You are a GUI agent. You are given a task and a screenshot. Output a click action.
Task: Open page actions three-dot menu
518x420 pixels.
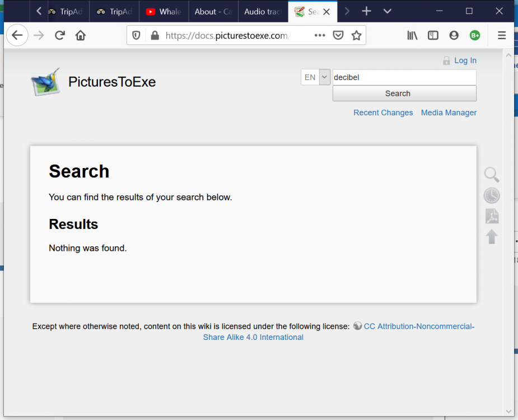(x=320, y=36)
